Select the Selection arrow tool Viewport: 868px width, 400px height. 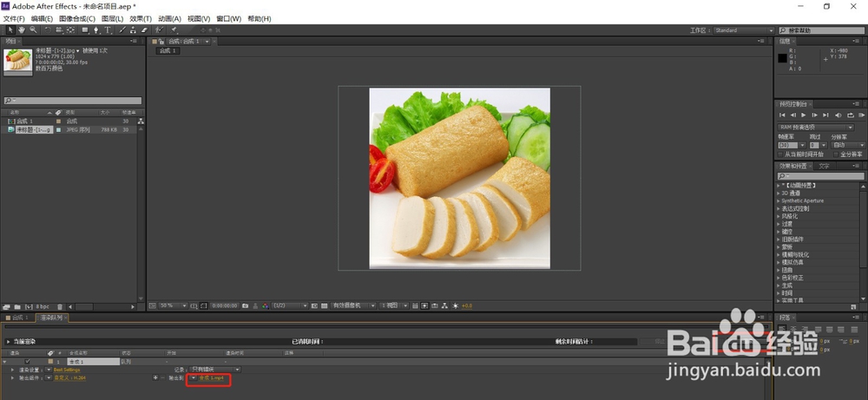tap(10, 30)
